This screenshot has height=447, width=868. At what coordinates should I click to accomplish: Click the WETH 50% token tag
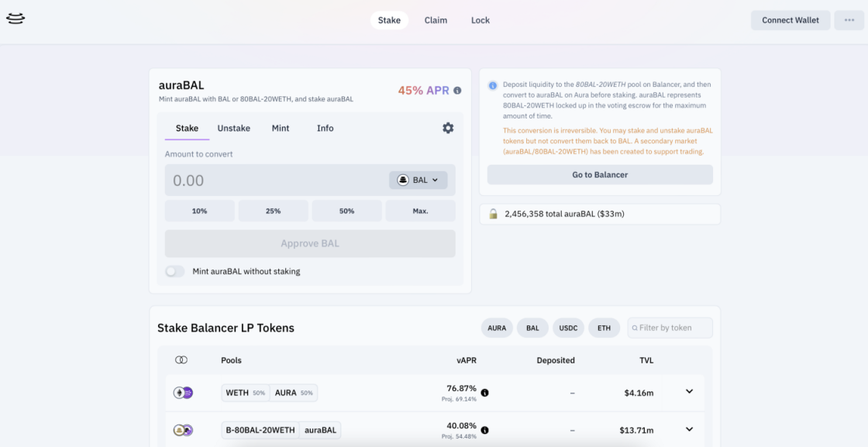[245, 393]
